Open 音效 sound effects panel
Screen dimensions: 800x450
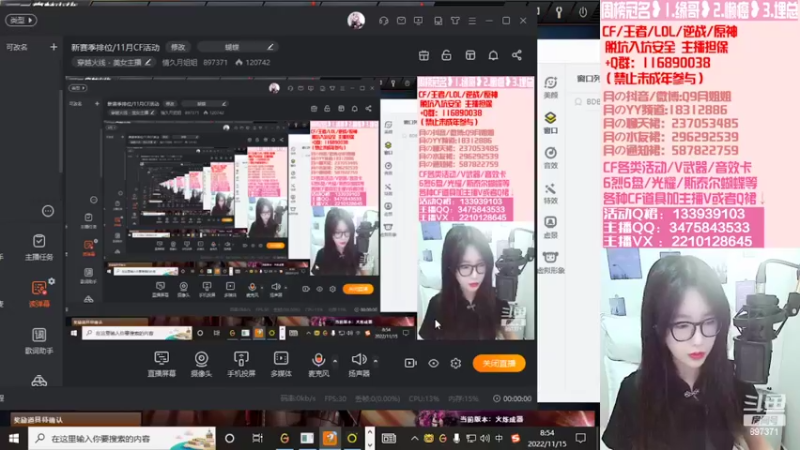551,158
